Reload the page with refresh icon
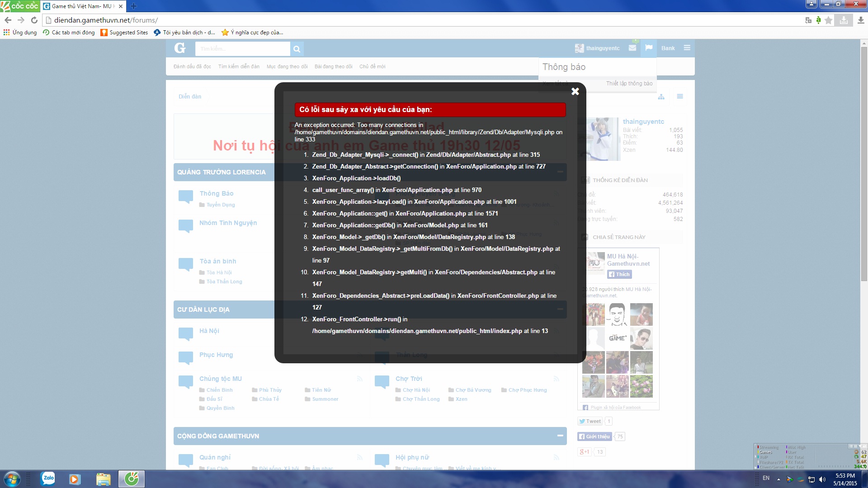This screenshot has height=488, width=868. click(x=34, y=20)
